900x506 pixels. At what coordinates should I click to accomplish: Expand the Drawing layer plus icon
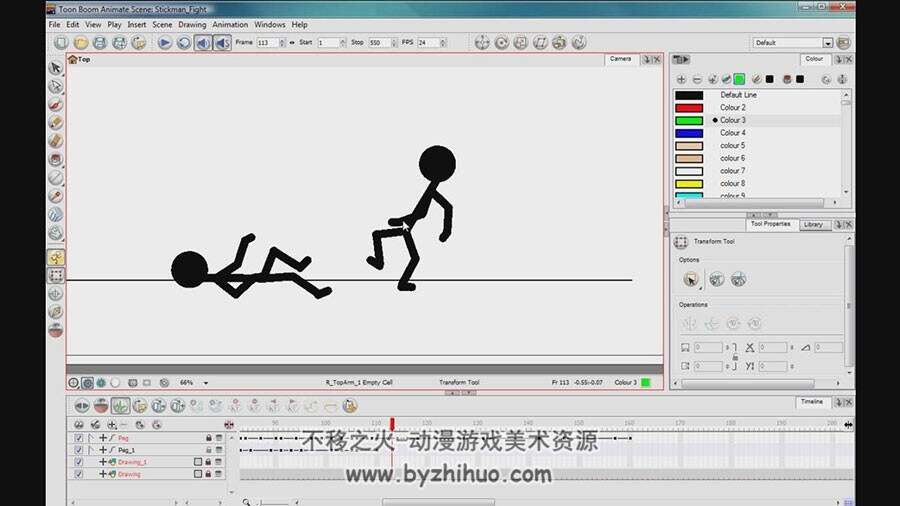103,474
